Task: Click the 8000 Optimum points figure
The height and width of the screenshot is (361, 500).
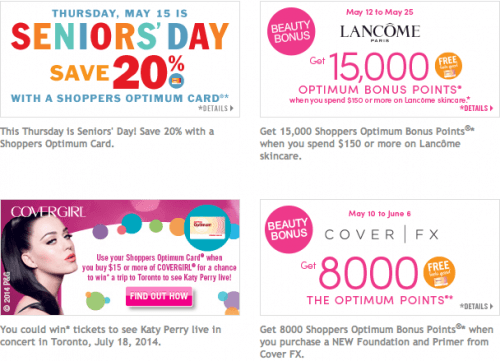Action: point(368,273)
